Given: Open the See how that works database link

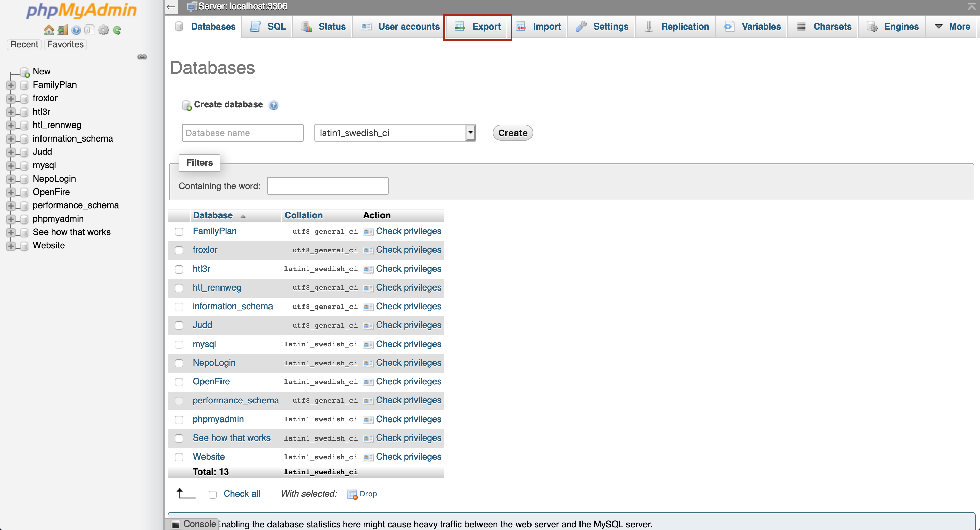Looking at the screenshot, I should coord(231,438).
